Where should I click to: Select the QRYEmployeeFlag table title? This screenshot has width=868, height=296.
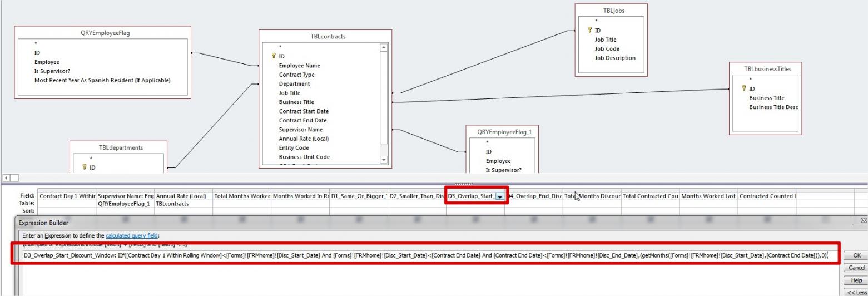105,33
